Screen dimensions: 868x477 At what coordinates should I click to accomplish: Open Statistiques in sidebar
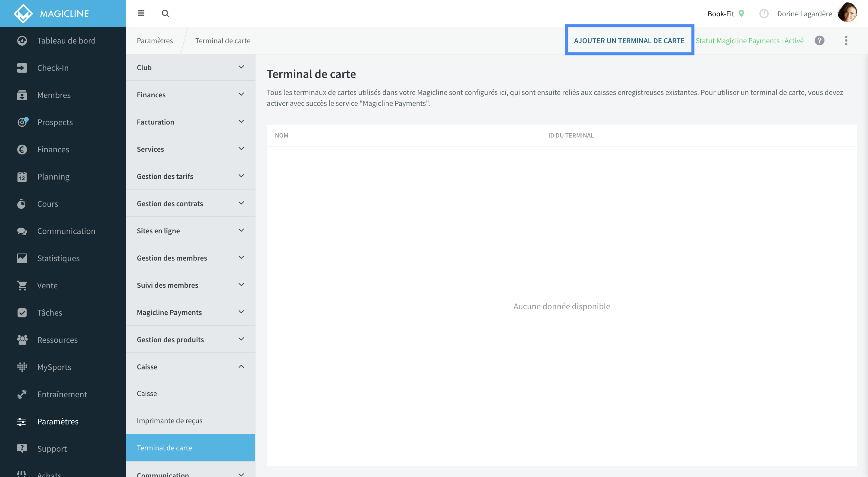tap(58, 258)
